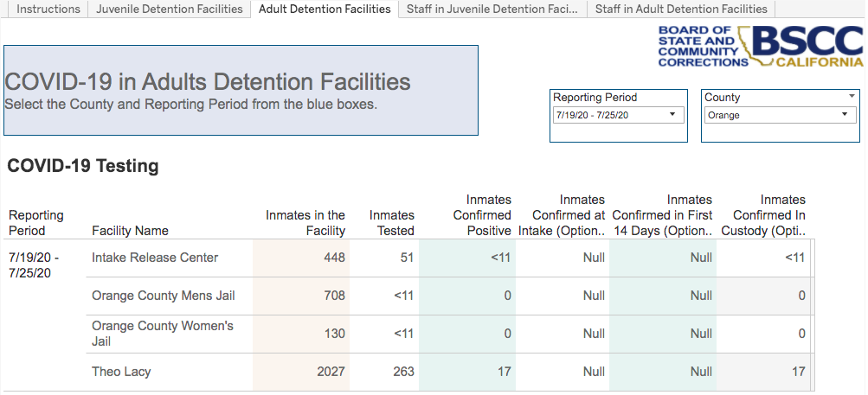The image size is (868, 395).
Task: Select the Intake Release Center row label
Action: (x=155, y=258)
